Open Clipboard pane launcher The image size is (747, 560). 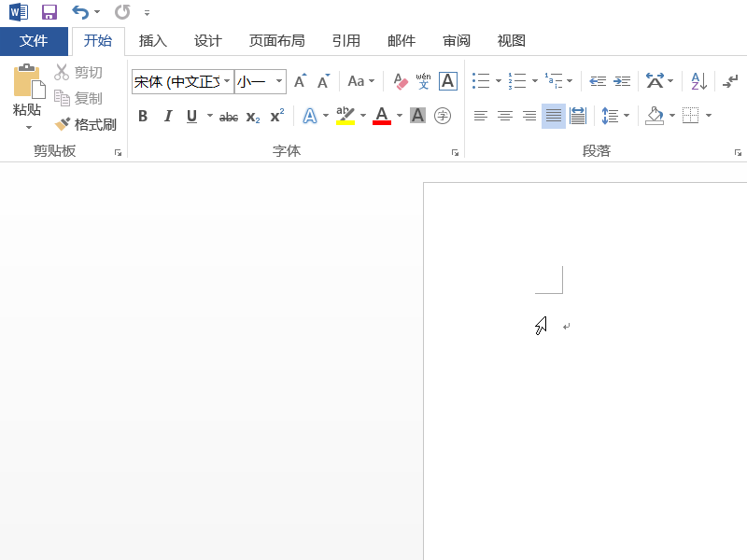[118, 153]
